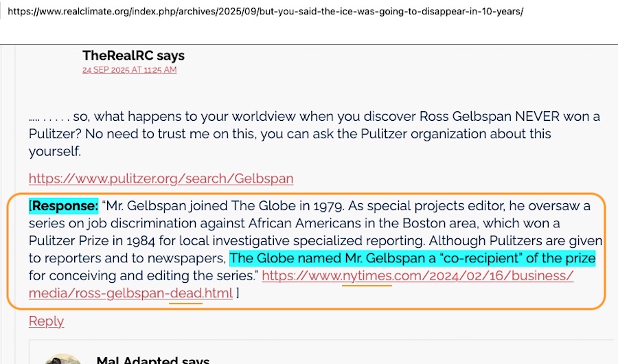Click 'Pulitzer Prize in 1984' text
The width and height of the screenshot is (618, 364).
[93, 241]
